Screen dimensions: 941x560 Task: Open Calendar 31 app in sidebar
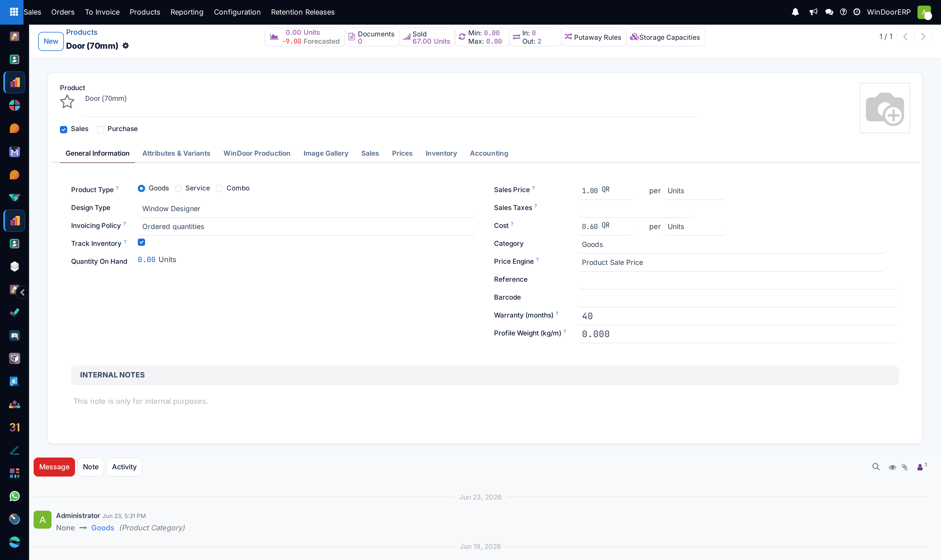click(14, 427)
